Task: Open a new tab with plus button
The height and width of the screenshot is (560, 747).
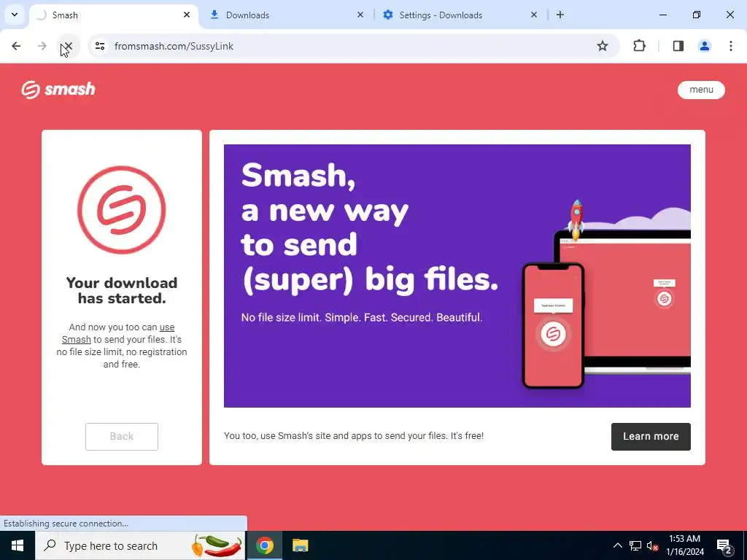Action: pyautogui.click(x=560, y=15)
